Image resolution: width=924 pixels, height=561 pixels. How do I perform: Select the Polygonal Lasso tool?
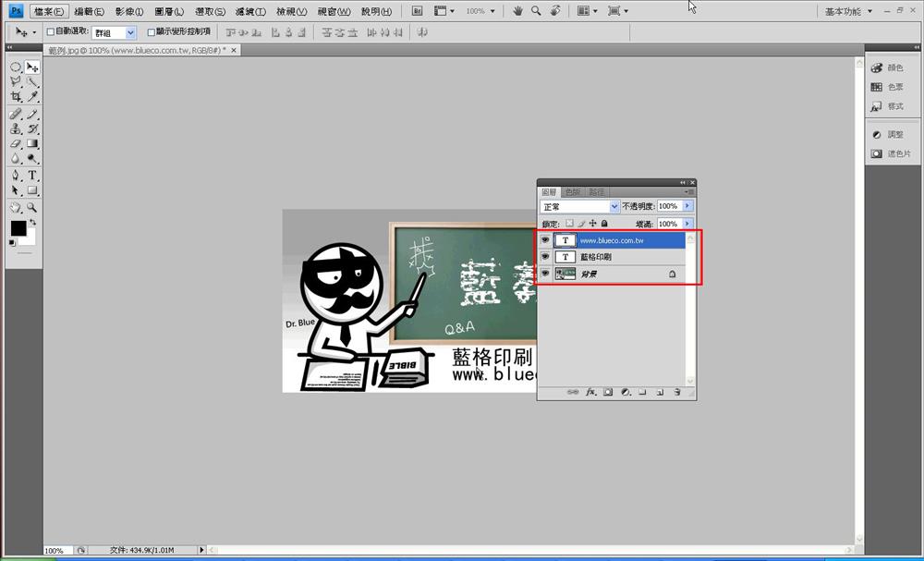(x=16, y=82)
